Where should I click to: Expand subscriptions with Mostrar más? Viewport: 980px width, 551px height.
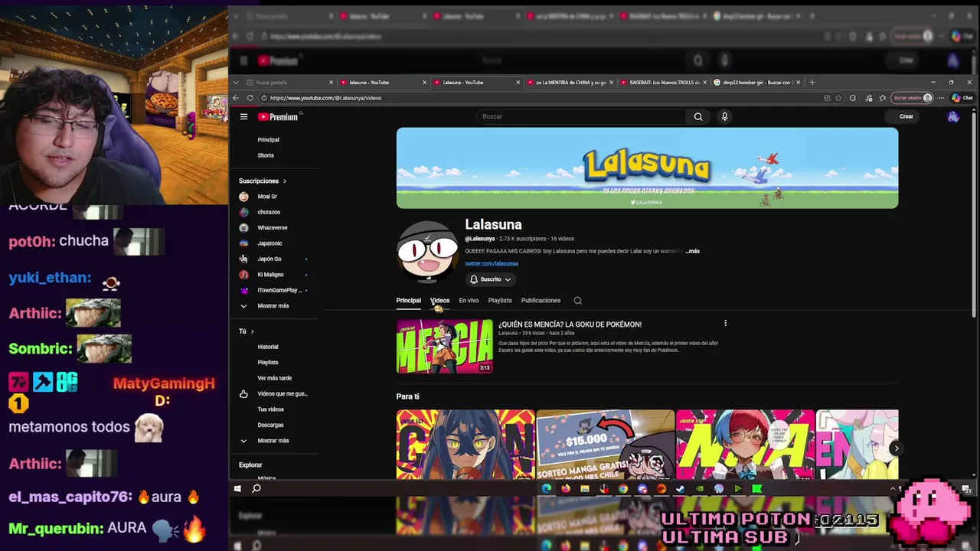tap(273, 306)
